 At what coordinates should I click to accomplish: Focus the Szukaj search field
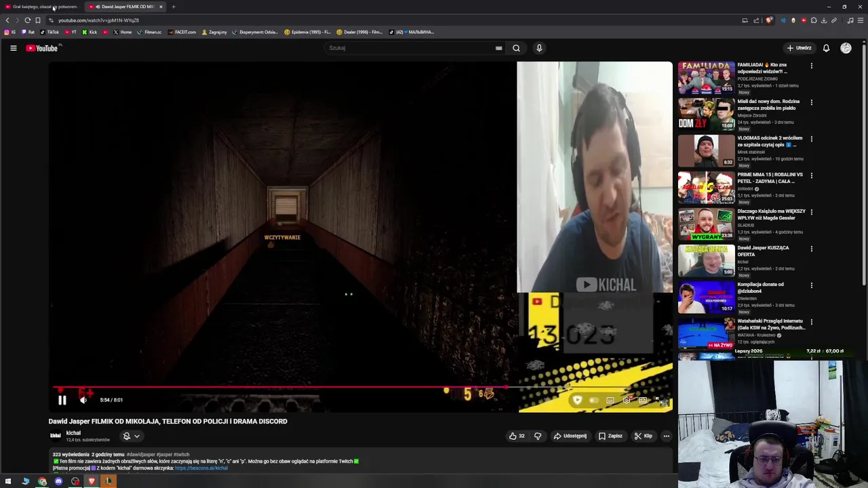pos(410,48)
